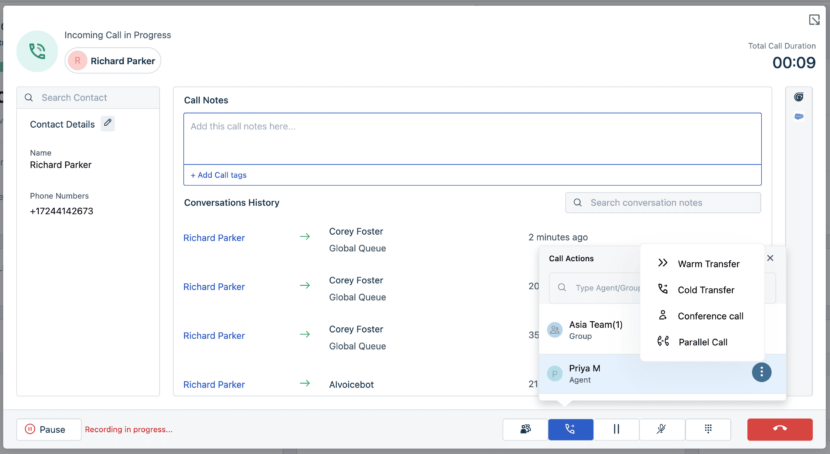Close the Call Actions panel
Screen dimensions: 830x454
pyautogui.click(x=770, y=258)
